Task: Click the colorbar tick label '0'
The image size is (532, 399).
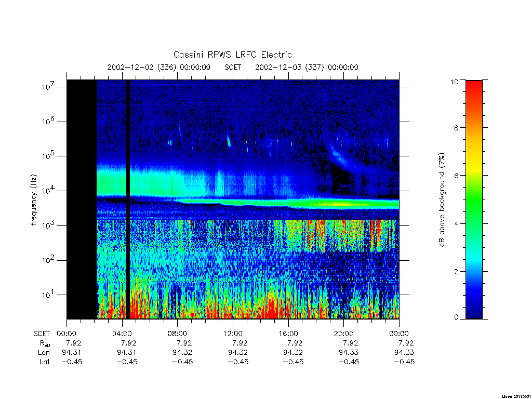Action: point(456,317)
